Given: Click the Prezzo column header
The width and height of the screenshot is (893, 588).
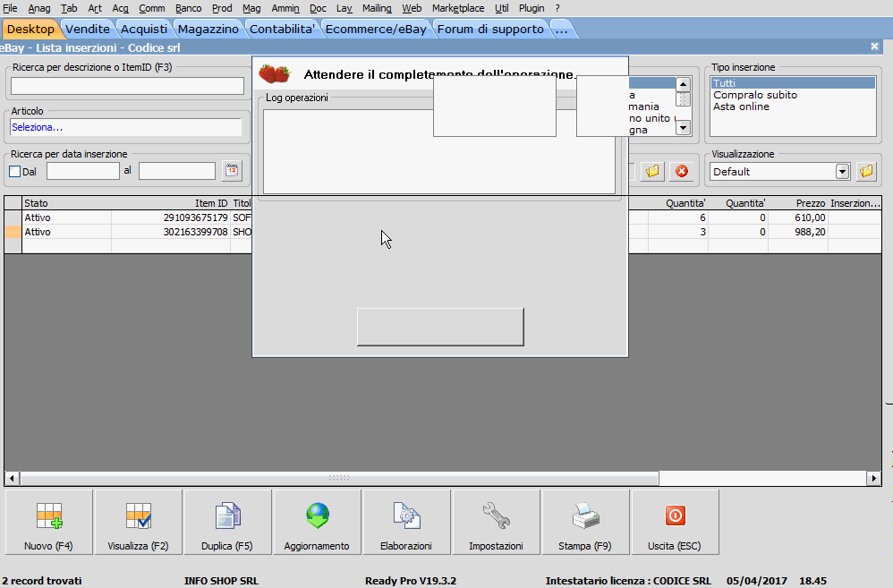Looking at the screenshot, I should (x=798, y=203).
